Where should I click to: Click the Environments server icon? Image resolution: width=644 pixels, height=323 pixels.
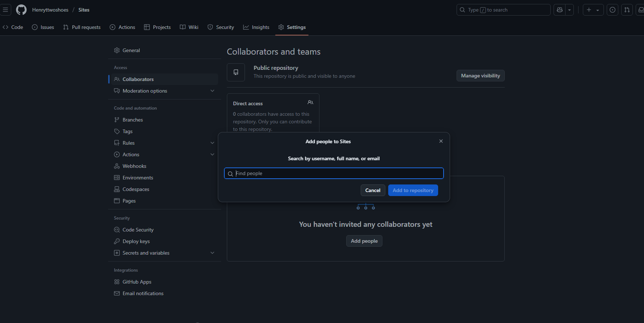(x=117, y=178)
